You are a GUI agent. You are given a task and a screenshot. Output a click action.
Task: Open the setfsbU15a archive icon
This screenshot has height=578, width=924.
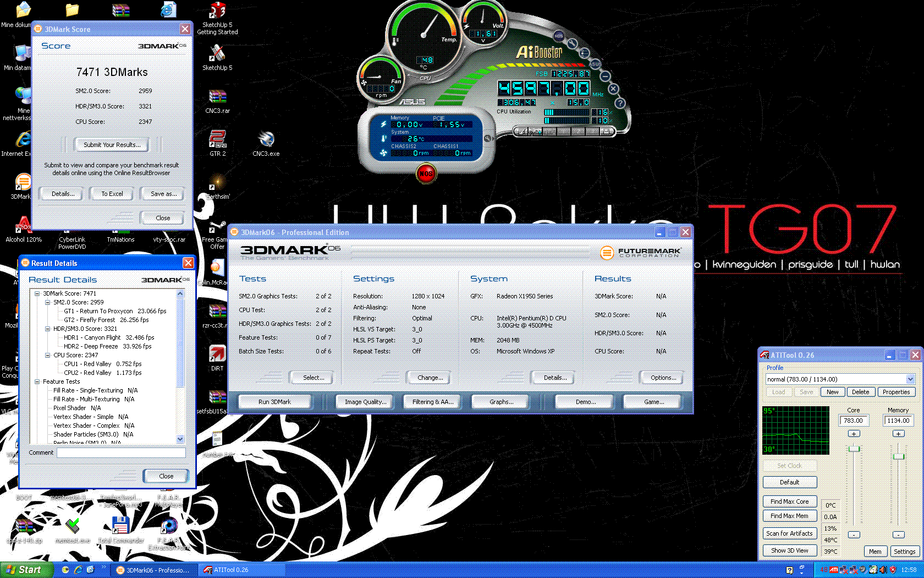click(x=217, y=401)
